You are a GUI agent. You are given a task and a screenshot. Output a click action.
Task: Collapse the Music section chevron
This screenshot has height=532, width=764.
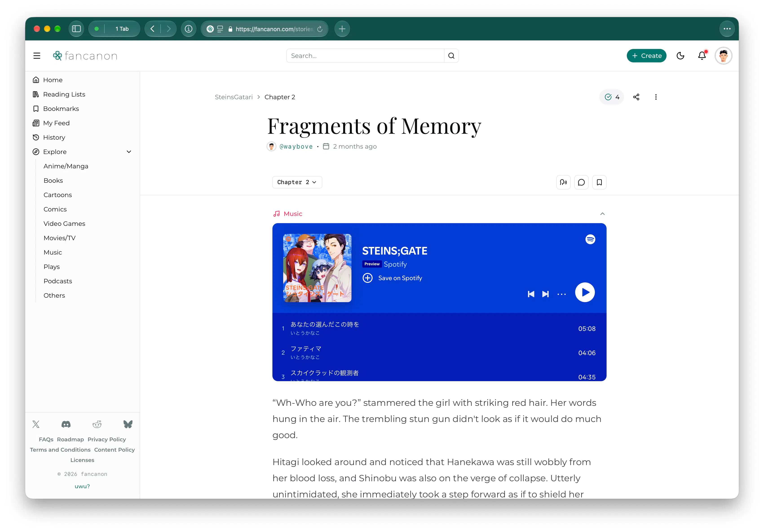click(x=602, y=214)
